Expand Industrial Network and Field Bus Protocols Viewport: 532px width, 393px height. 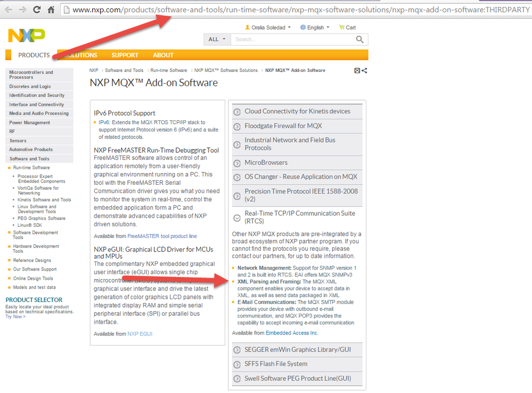click(x=297, y=144)
